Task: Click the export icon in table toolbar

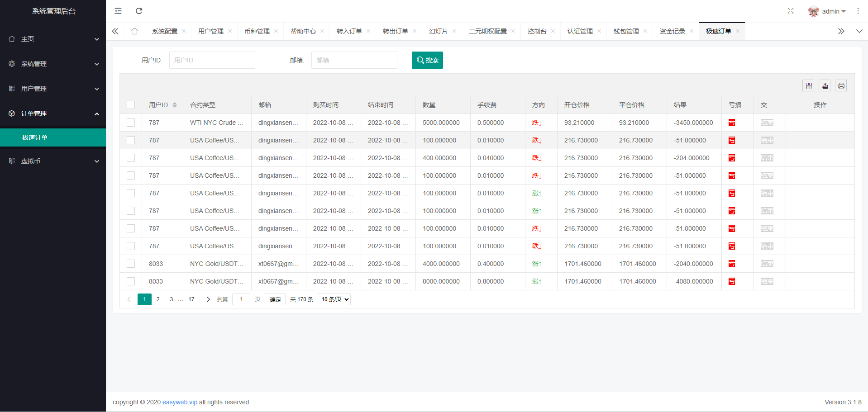Action: [x=825, y=86]
